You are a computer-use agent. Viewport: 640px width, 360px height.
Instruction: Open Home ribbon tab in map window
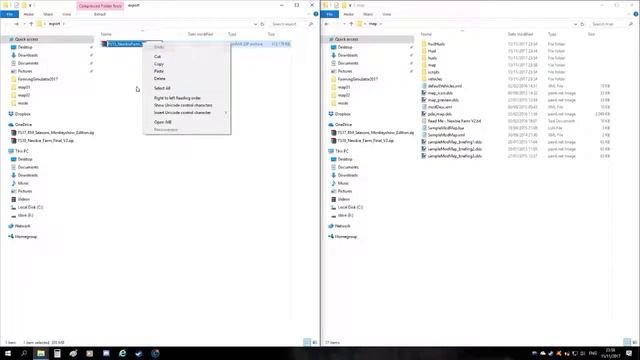pos(349,14)
